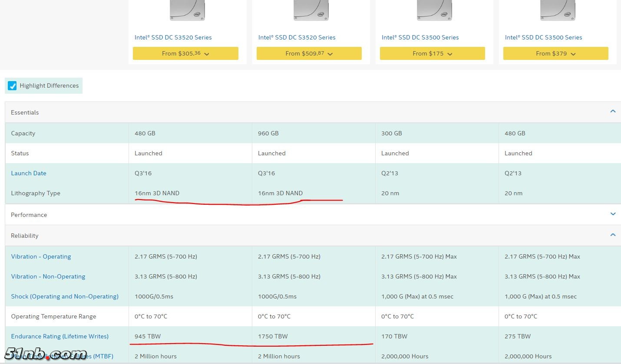The image size is (621, 364).
Task: Open the From $509.87 price dropdown
Action: (309, 53)
